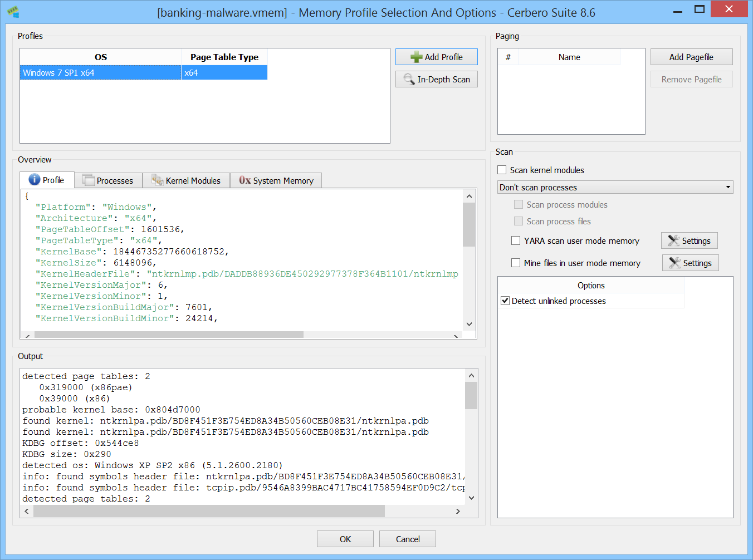Open Mine files Settings tools icon

[674, 263]
